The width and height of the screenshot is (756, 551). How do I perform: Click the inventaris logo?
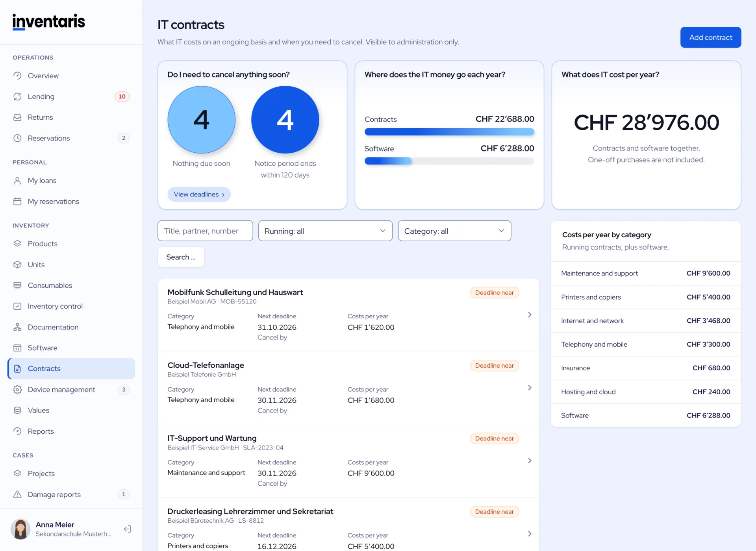click(48, 22)
